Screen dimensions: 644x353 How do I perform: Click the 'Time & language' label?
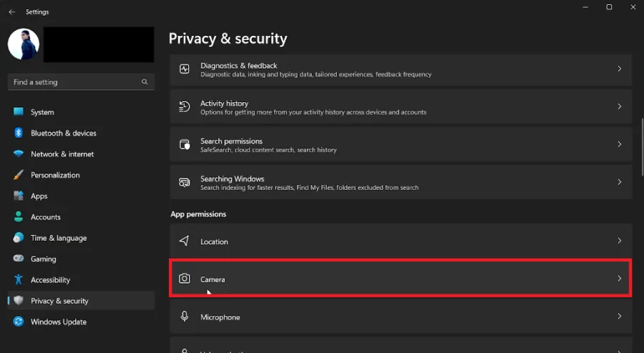[59, 238]
